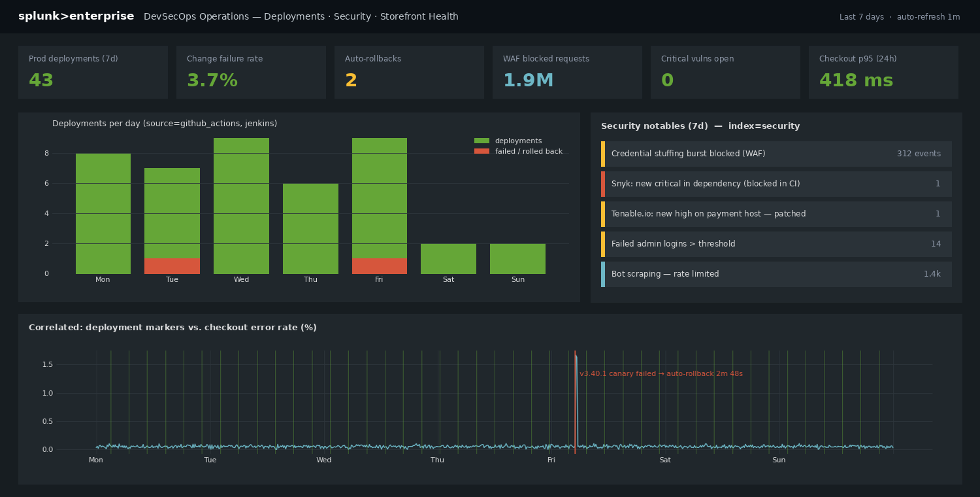
Task: Open the 'Credential stuffing burst blocked (WAF)' notable
Action: point(776,154)
